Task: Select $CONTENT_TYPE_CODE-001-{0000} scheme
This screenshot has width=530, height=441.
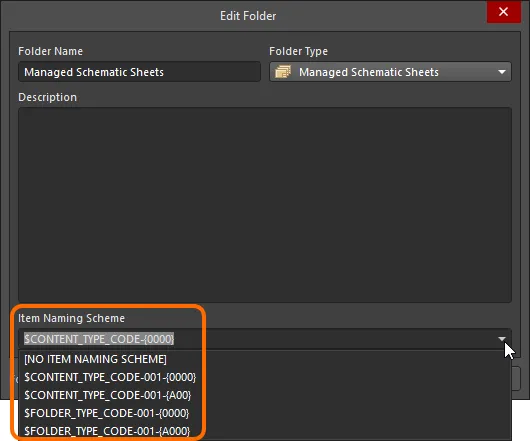Action: point(110,377)
